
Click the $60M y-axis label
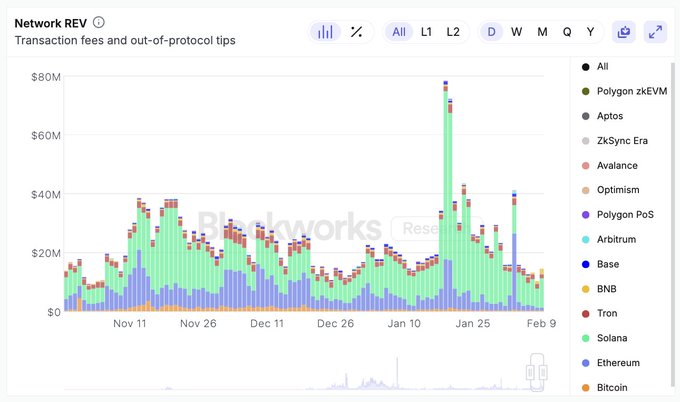click(46, 136)
